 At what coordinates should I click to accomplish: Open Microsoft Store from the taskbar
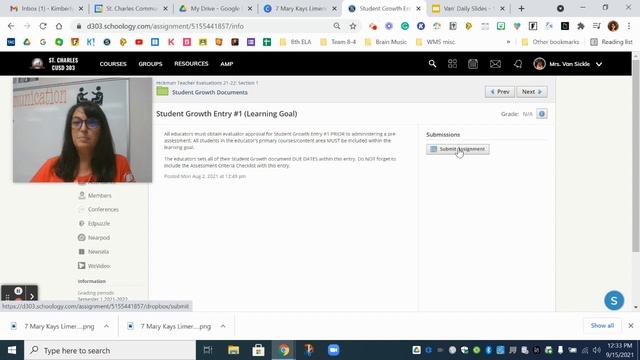point(258,350)
